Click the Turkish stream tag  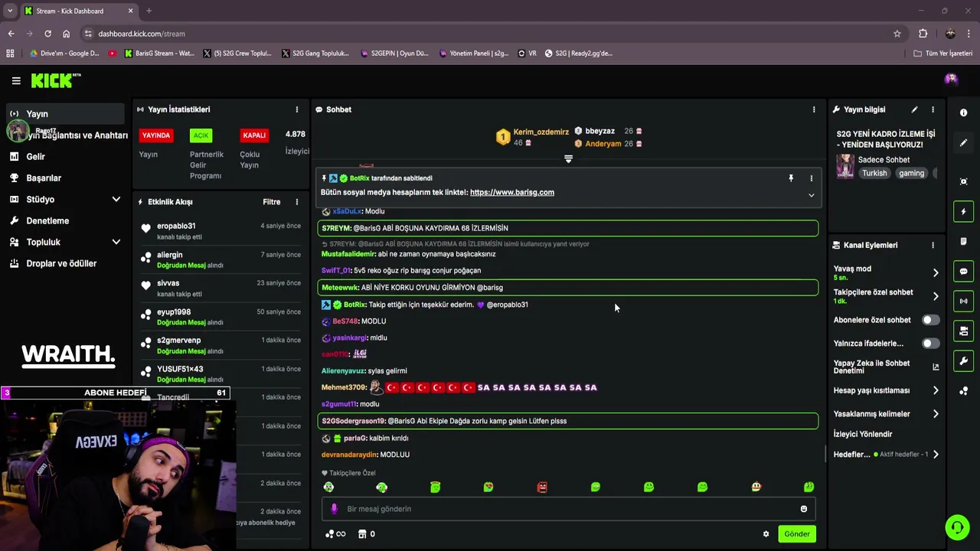(x=874, y=173)
